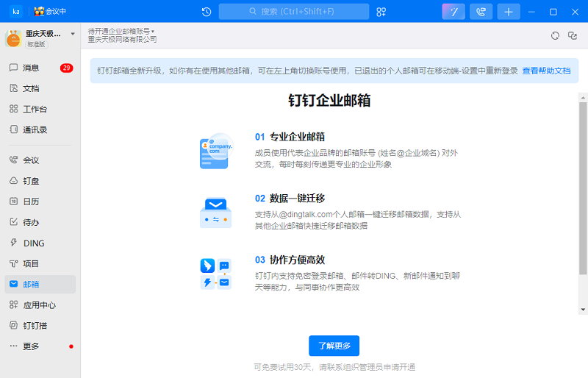Click the vertical scrollbar thumb
Viewport: 588px width, 378px height.
click(x=583, y=188)
